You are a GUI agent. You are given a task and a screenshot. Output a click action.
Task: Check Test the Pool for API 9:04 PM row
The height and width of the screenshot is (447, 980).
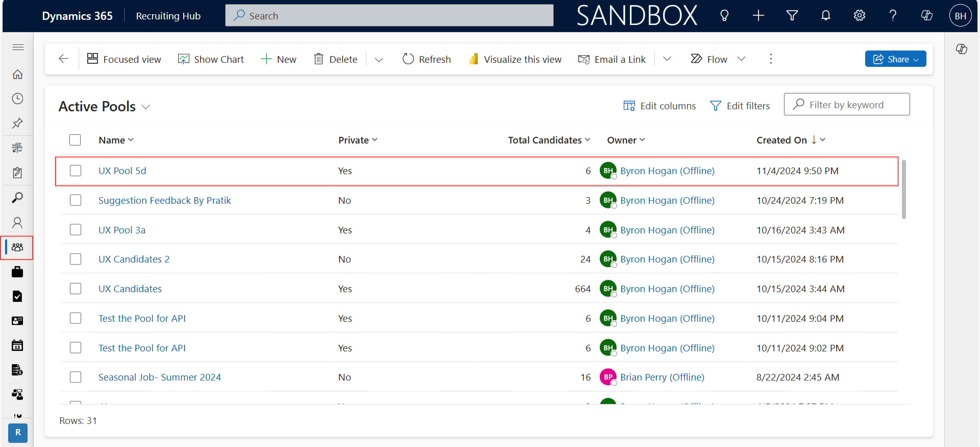76,318
